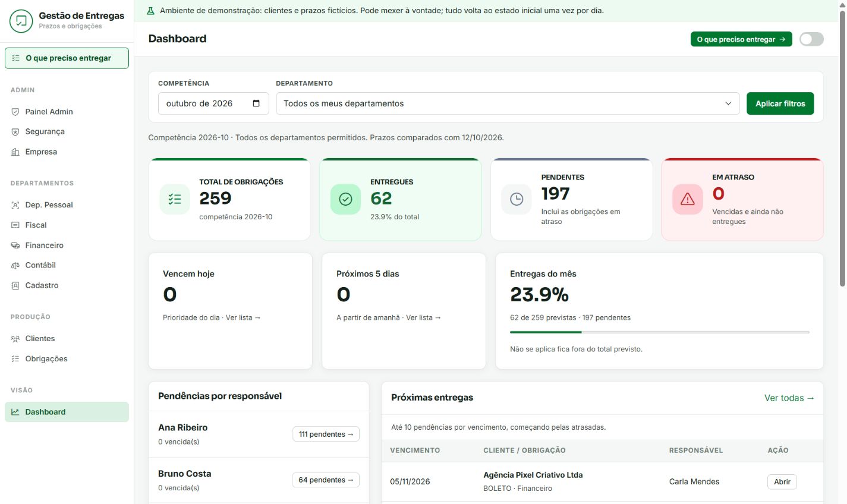Click the Competência month input field
Viewport: 847px width, 504px height.
[x=213, y=103]
